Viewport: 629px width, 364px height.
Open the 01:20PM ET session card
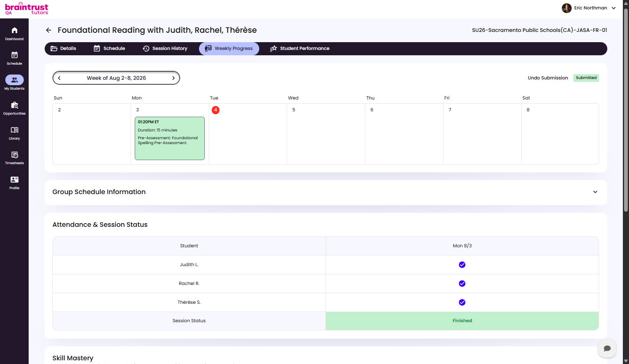coord(170,138)
